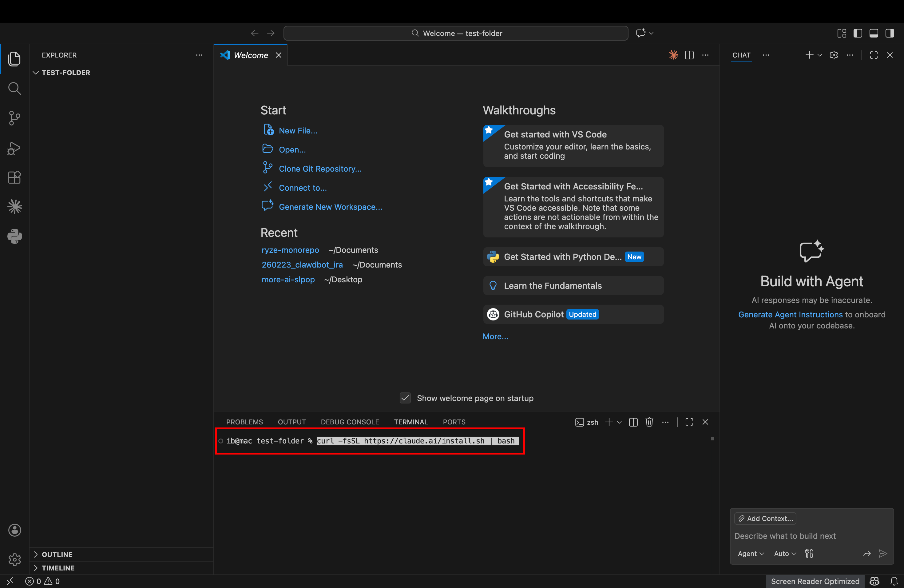Open the ryze-monorepo recent project
The height and width of the screenshot is (588, 904).
point(290,250)
